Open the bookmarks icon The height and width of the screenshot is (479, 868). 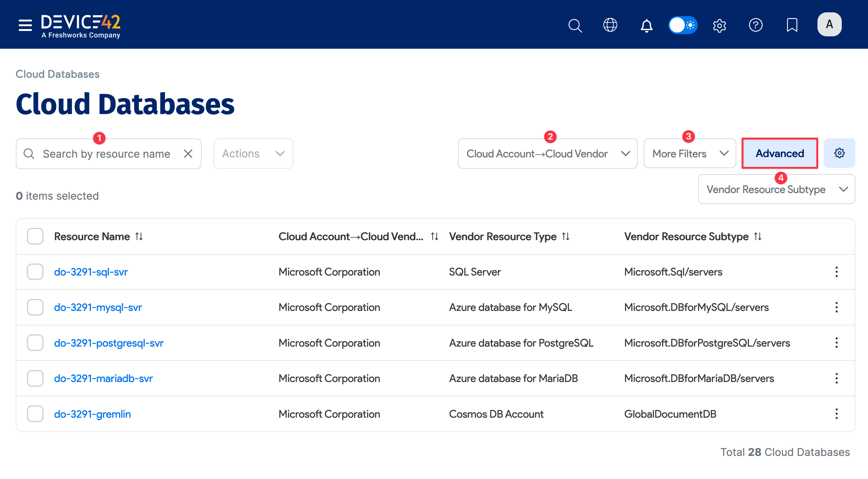(x=792, y=25)
